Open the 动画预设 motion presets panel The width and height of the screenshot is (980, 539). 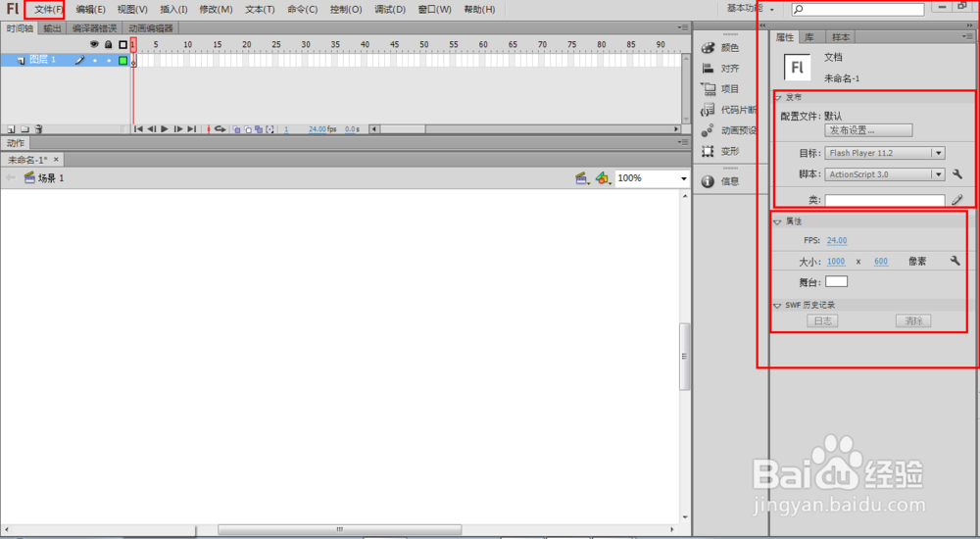pyautogui.click(x=729, y=130)
